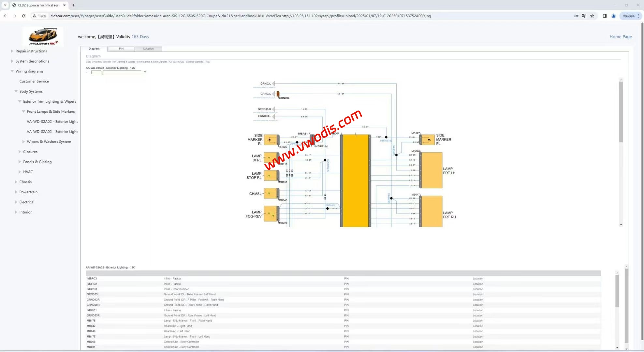Click SIDE MARKER RL component in diagram
644x352 pixels.
[x=271, y=140]
